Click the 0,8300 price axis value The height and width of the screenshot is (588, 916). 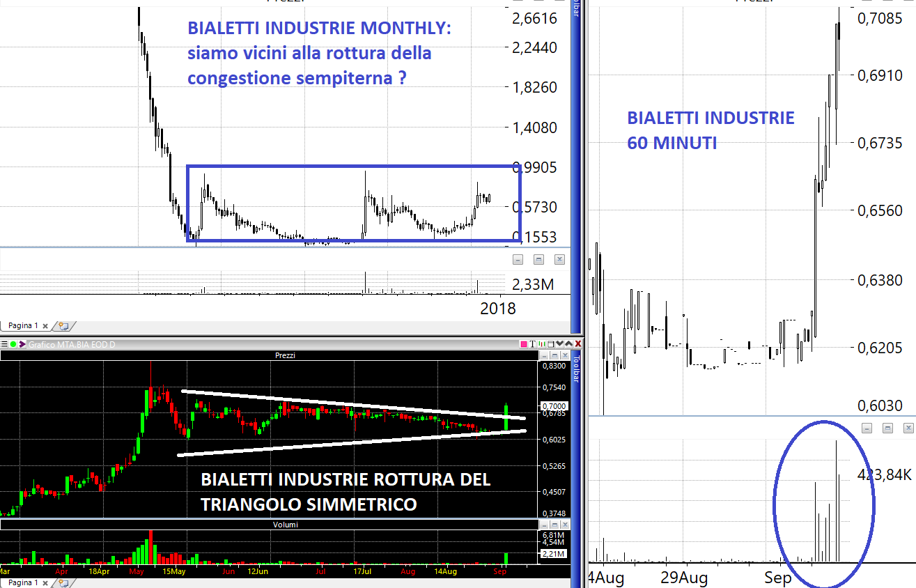click(x=554, y=365)
